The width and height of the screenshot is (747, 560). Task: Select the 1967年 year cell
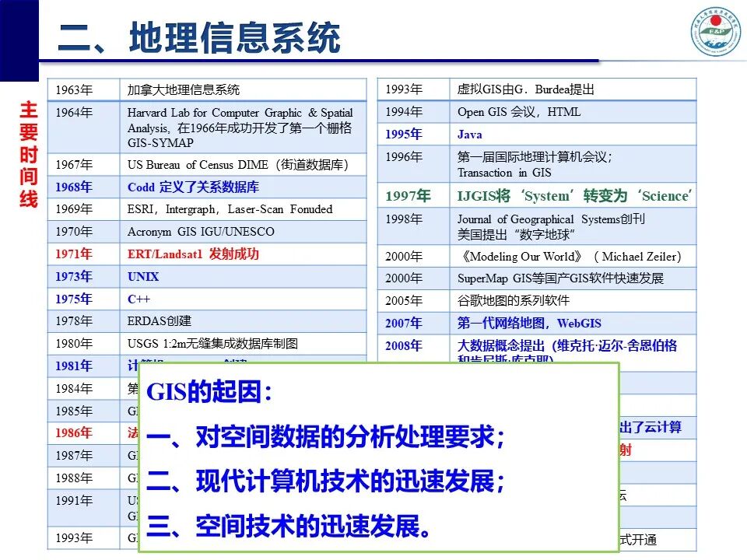click(x=83, y=165)
